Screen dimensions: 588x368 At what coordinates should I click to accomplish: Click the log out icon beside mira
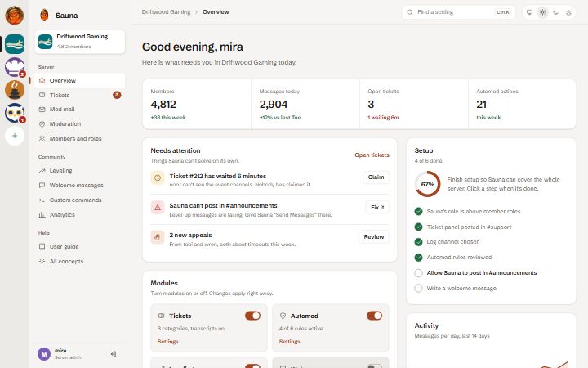114,354
